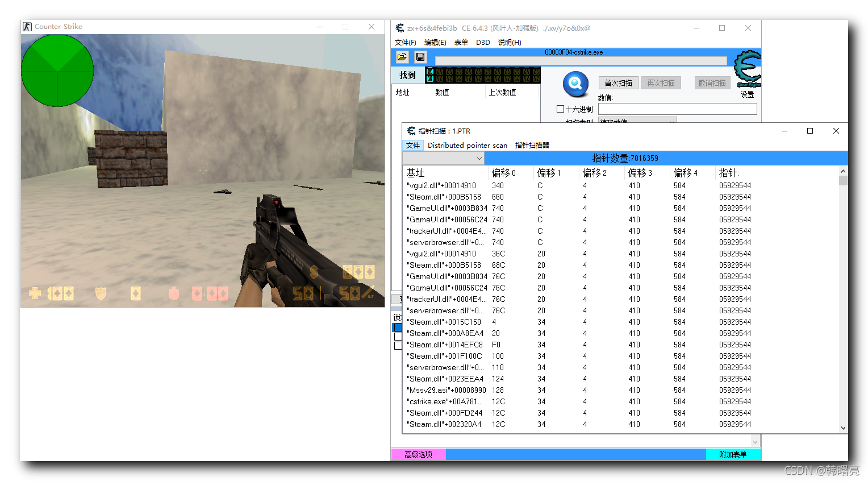Viewport: 868px width, 481px height.
Task: Open the 指针扫描器 menu
Action: click(532, 146)
